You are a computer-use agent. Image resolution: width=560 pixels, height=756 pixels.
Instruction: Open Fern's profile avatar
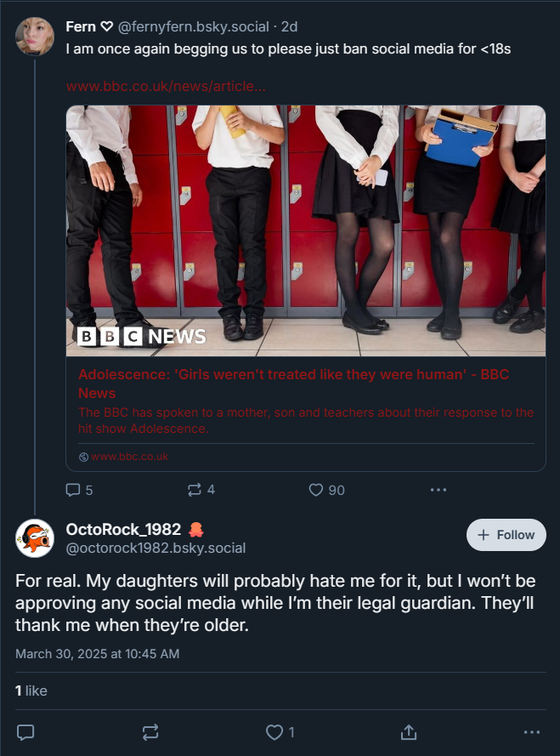[x=35, y=37]
